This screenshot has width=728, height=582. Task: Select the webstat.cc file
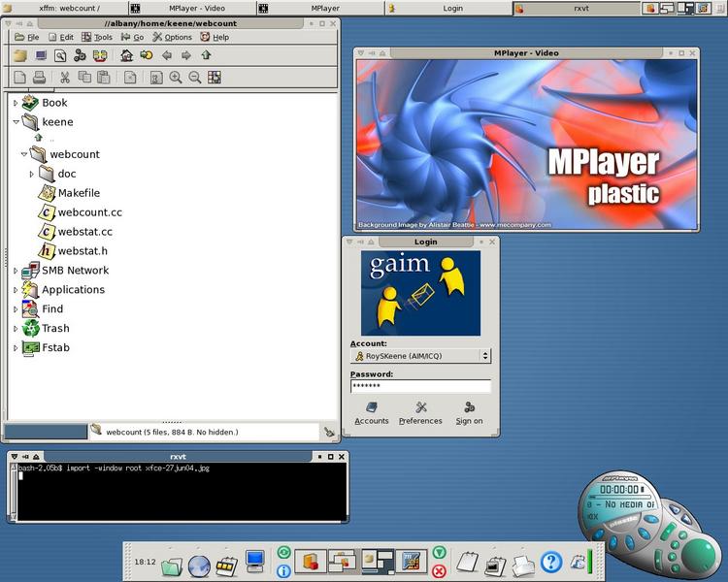coord(75,232)
